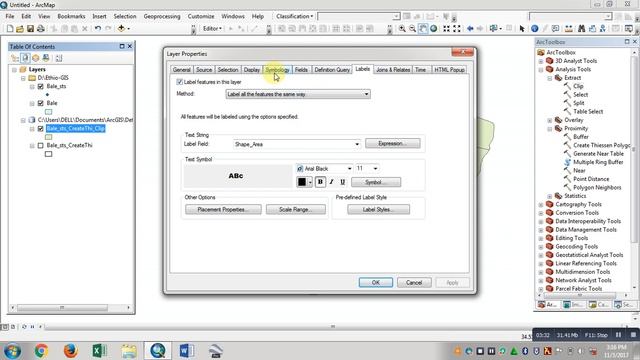Toggle visibility of Bale_sts layer
Screen dimensions: 640x360
[x=40, y=86]
